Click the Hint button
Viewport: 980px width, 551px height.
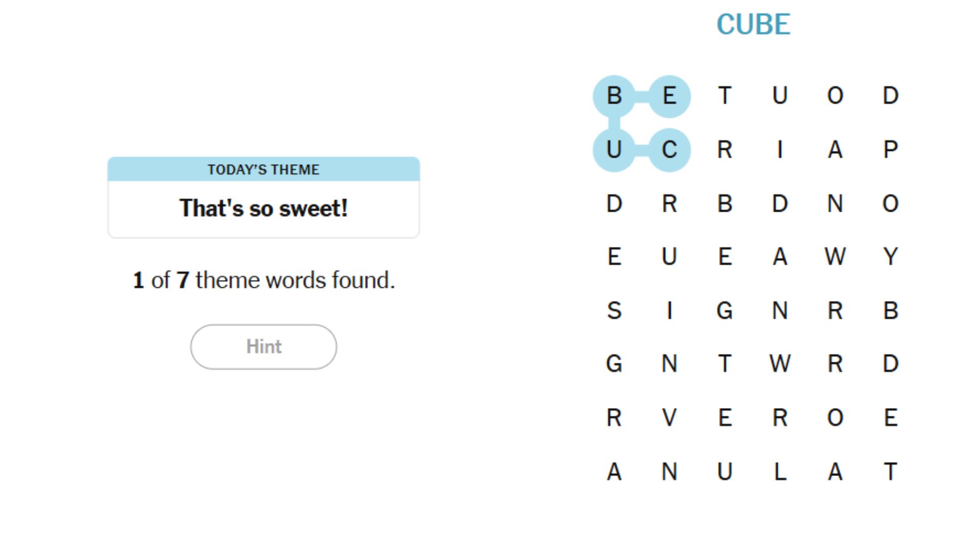coord(263,346)
